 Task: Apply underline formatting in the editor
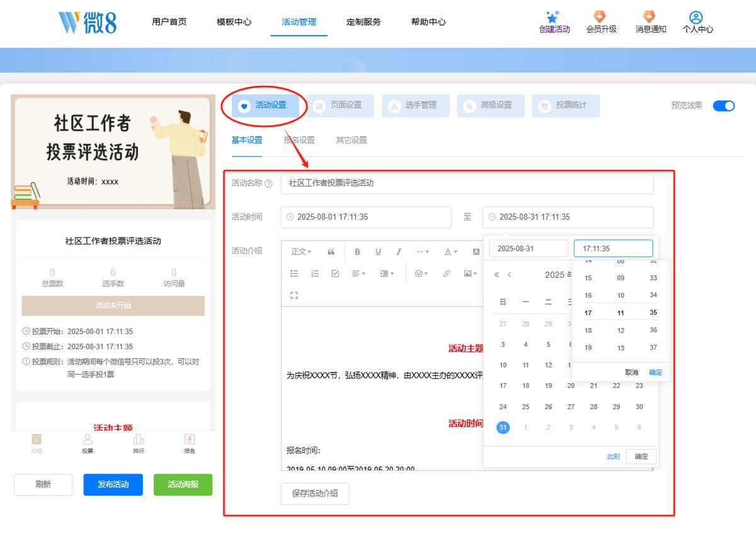pyautogui.click(x=378, y=252)
